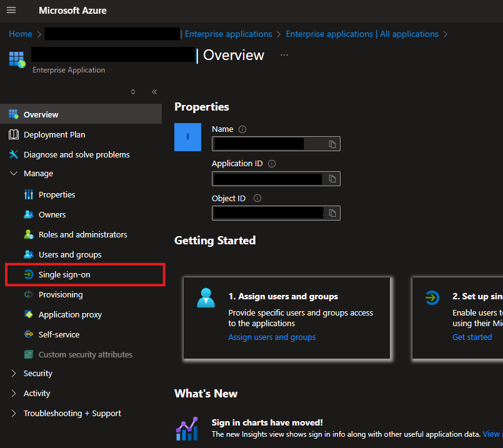The width and height of the screenshot is (503, 448).
Task: Click the blue application logo tile
Action: pyautogui.click(x=187, y=137)
